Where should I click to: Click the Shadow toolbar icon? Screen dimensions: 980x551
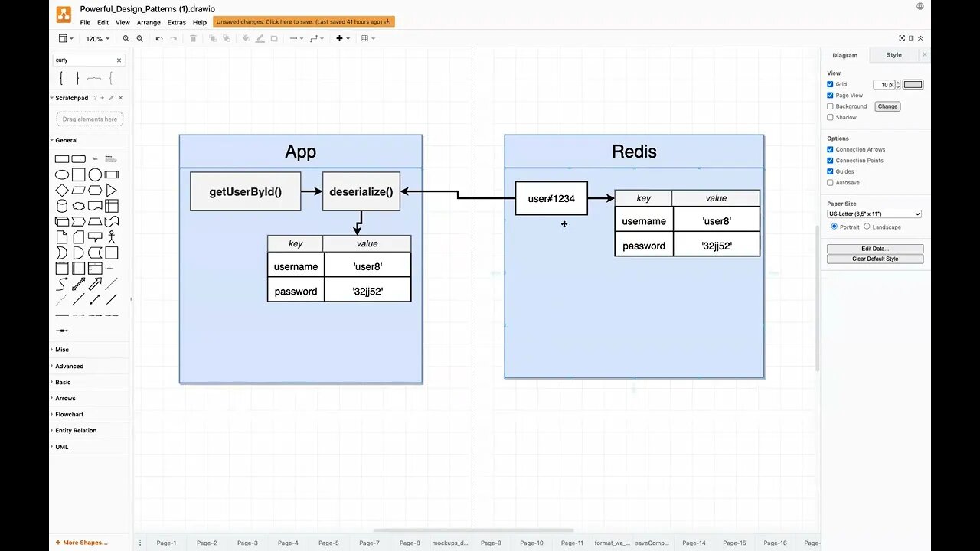tap(274, 38)
